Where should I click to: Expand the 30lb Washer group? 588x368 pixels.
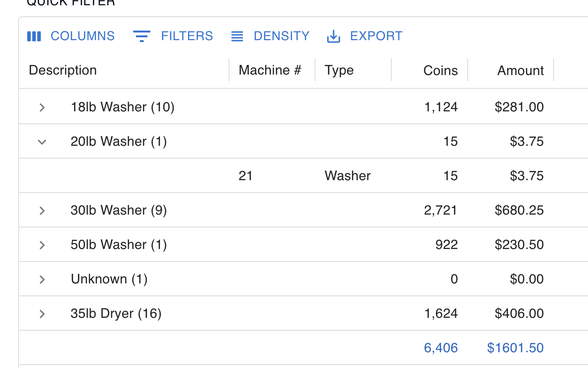[42, 210]
